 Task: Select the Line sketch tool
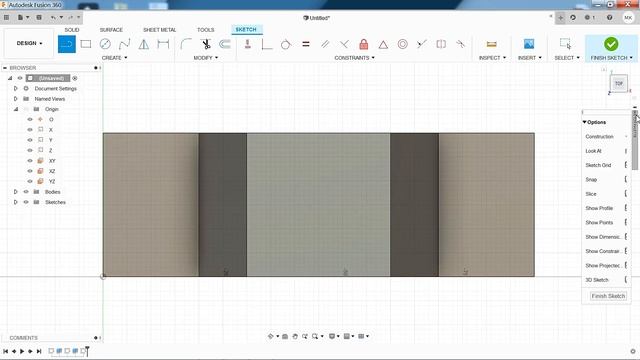pyautogui.click(x=67, y=44)
